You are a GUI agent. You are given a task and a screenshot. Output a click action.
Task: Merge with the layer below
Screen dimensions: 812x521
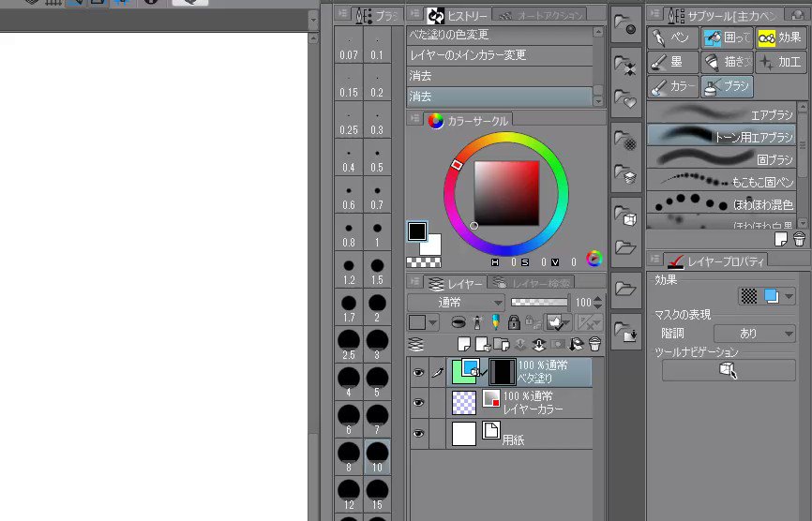click(538, 344)
